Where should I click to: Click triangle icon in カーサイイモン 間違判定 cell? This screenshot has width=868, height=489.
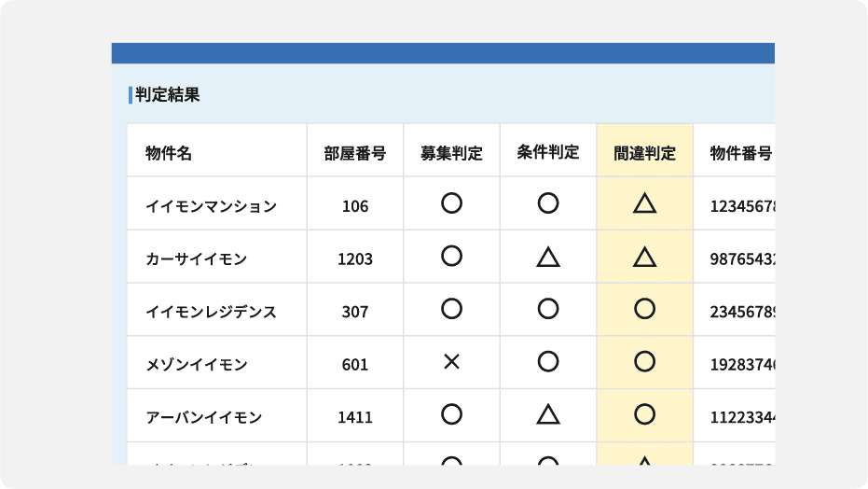[x=644, y=257]
